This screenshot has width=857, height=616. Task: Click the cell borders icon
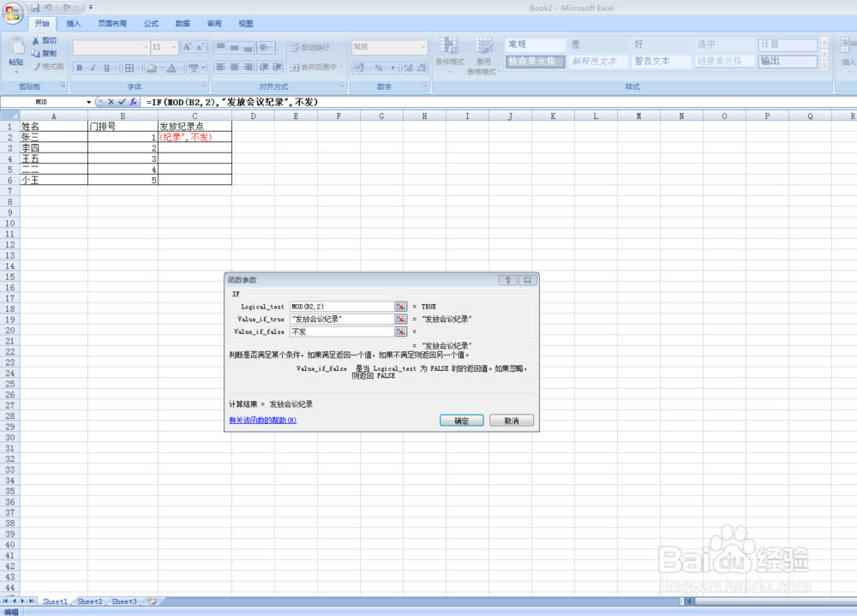(129, 68)
